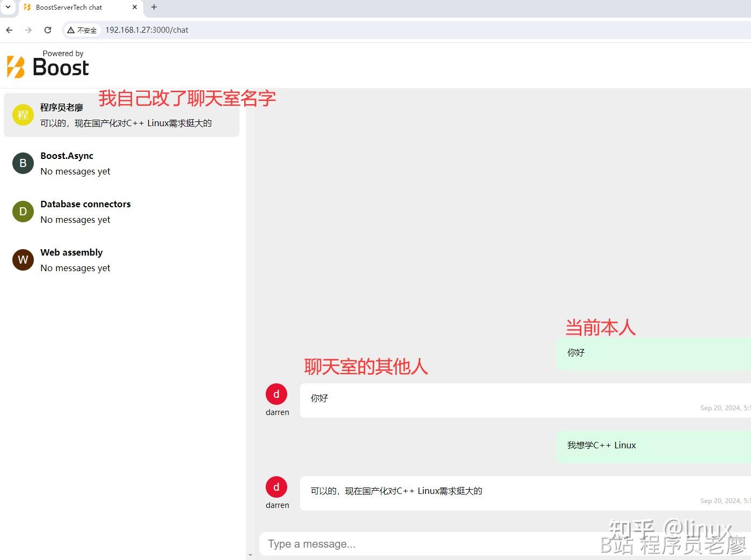Click the sidebar scrollbar at bottom left
Screen dimensions: 751x560
coord(250,554)
